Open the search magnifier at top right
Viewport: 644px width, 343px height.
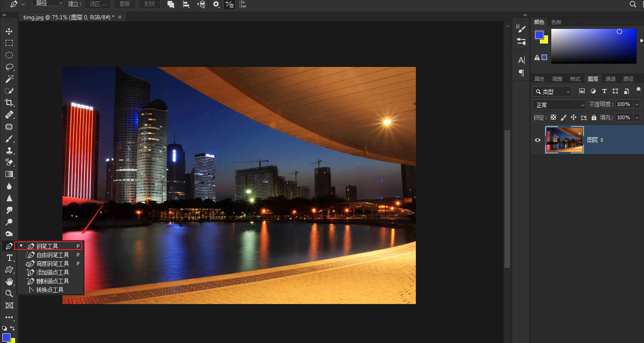pyautogui.click(x=633, y=4)
